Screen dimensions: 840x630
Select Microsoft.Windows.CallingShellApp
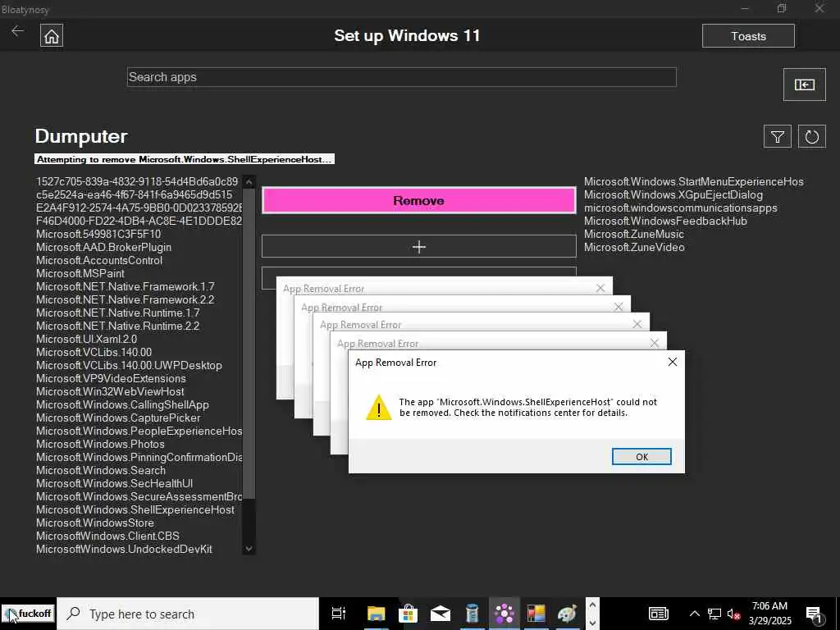122,404
